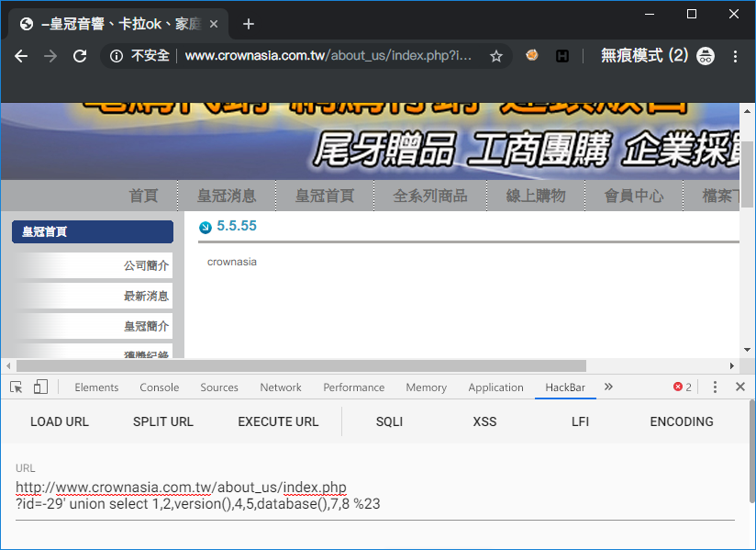Switch to the Elements tab
Viewport: 756px width, 550px height.
pos(96,387)
